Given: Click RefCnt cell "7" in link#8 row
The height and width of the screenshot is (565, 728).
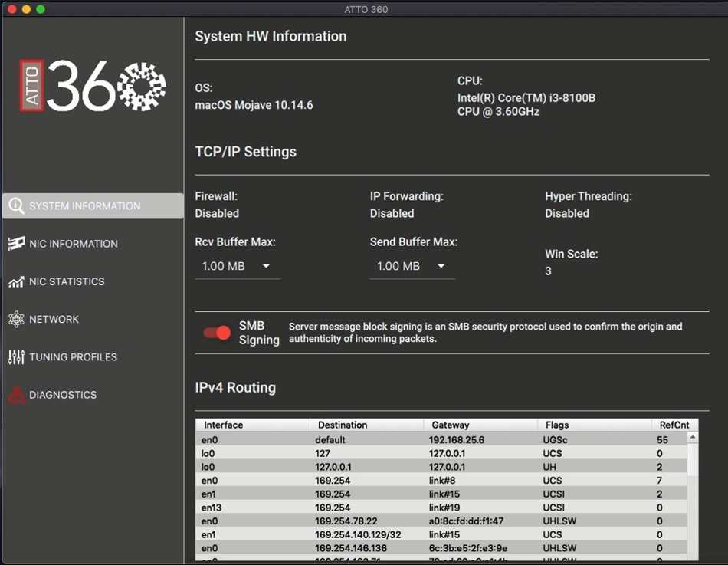Looking at the screenshot, I should tap(659, 480).
